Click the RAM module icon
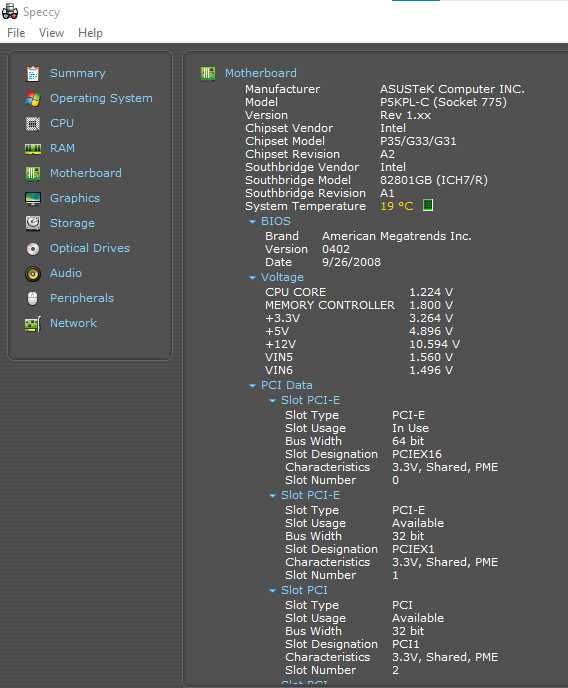568x688 pixels. 33,149
